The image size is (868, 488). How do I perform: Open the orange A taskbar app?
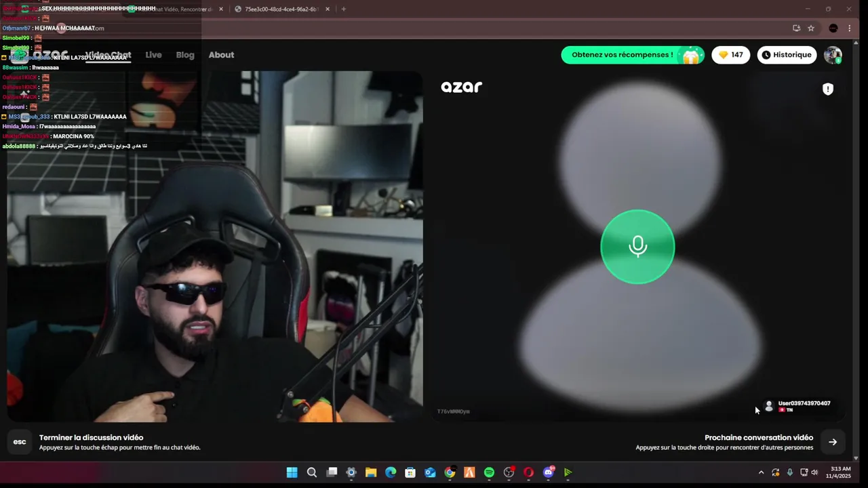[x=469, y=472]
